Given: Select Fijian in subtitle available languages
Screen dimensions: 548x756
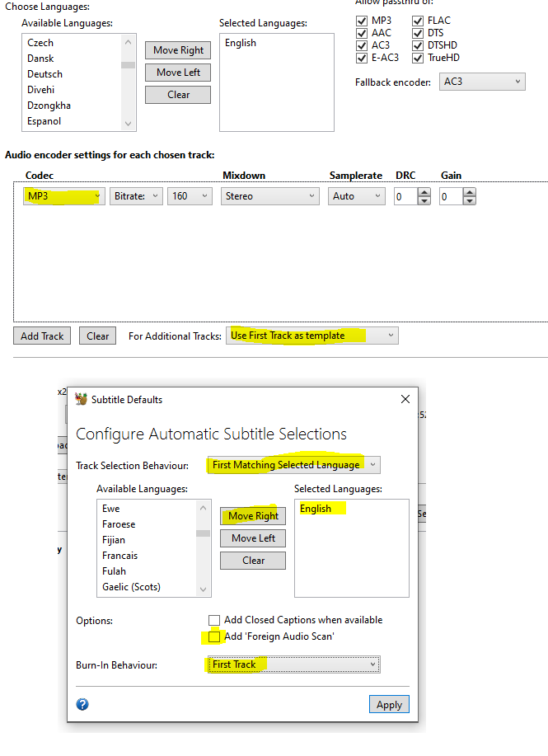Looking at the screenshot, I should coord(114,540).
